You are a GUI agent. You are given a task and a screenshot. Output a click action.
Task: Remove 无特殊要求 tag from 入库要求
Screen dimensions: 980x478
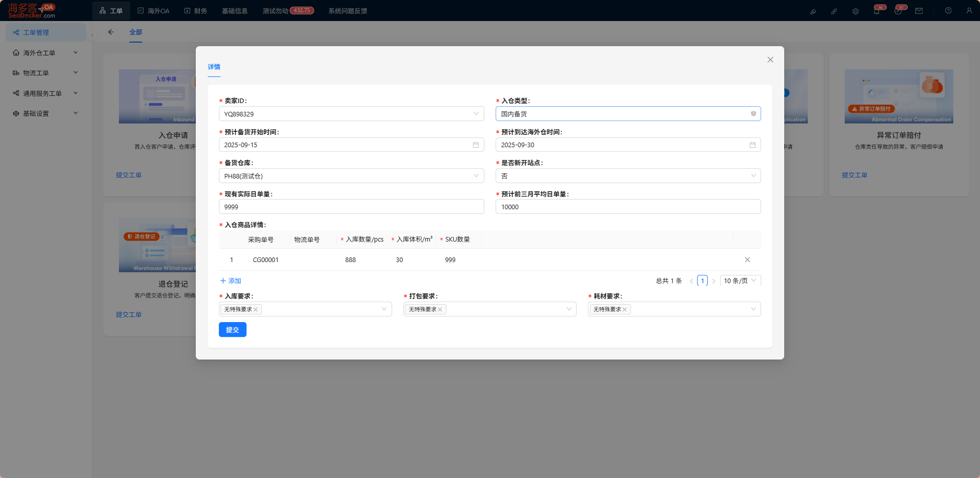pos(255,310)
